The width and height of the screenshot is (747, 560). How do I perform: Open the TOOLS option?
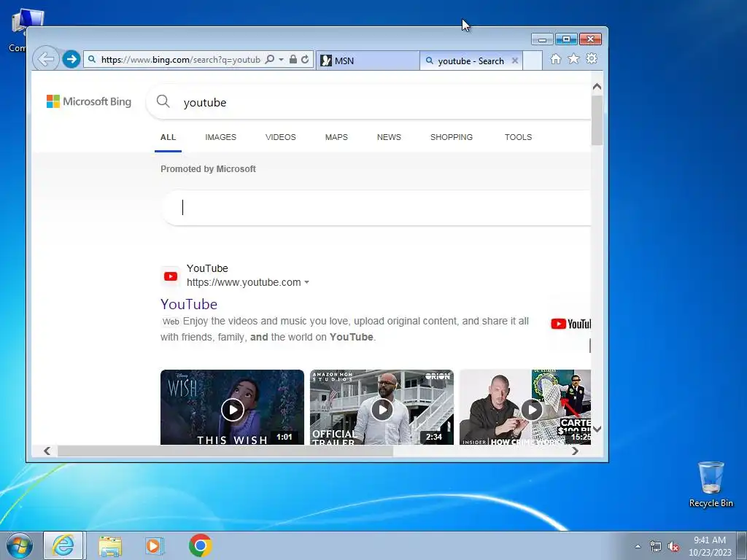pos(519,137)
